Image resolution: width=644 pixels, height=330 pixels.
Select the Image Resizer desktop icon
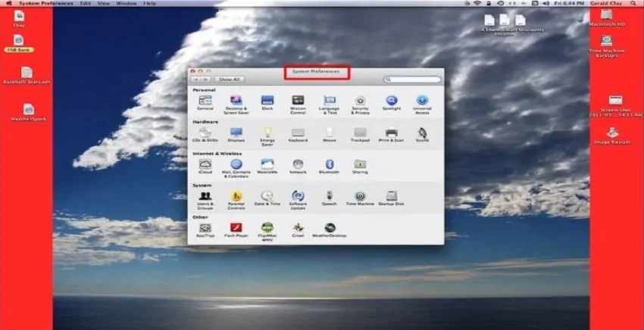tap(612, 135)
